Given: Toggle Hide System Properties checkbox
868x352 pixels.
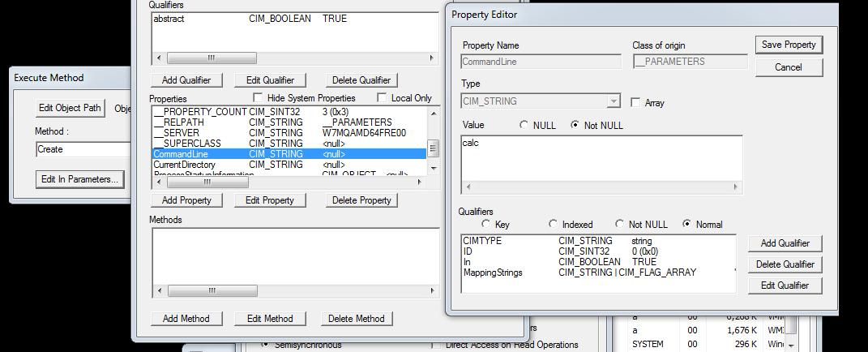Looking at the screenshot, I should pos(258,97).
